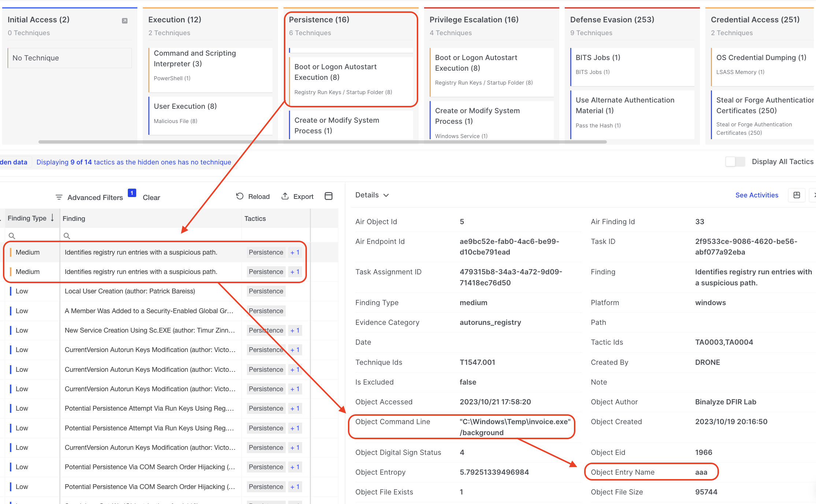Expand +1 tactics on first Medium finding

(x=295, y=252)
